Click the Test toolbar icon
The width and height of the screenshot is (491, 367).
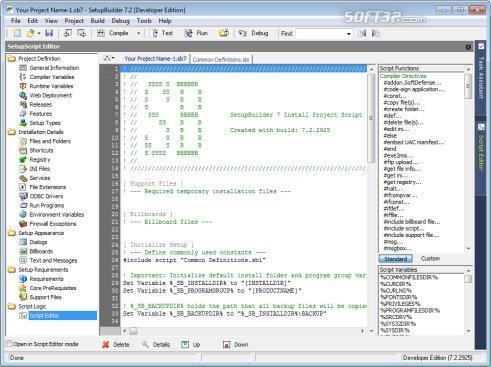pyautogui.click(x=155, y=33)
